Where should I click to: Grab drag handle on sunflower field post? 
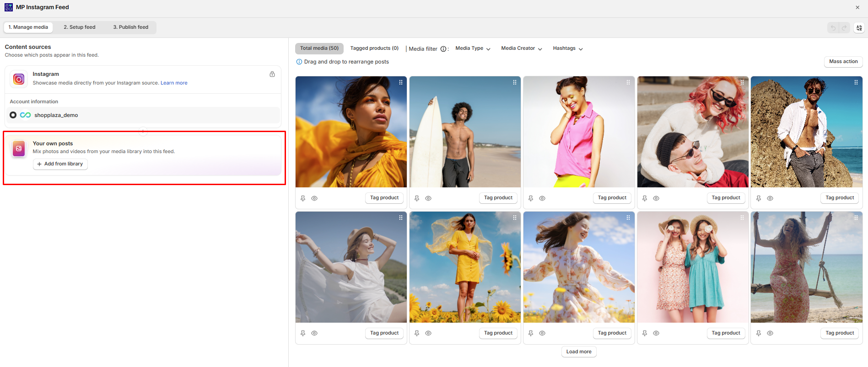point(515,218)
